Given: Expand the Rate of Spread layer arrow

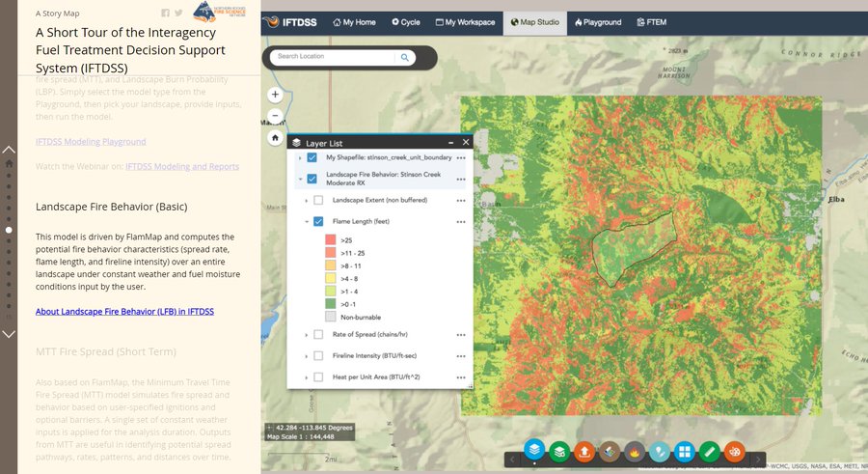Looking at the screenshot, I should [x=306, y=335].
